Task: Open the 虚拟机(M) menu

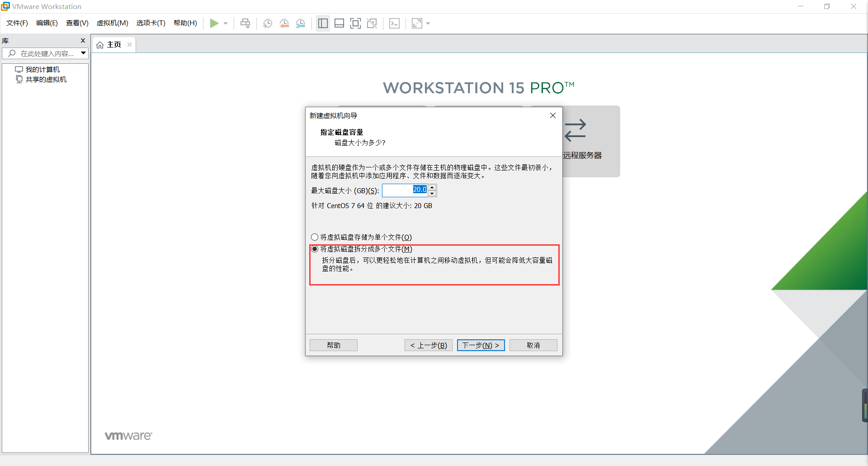Action: pyautogui.click(x=113, y=23)
